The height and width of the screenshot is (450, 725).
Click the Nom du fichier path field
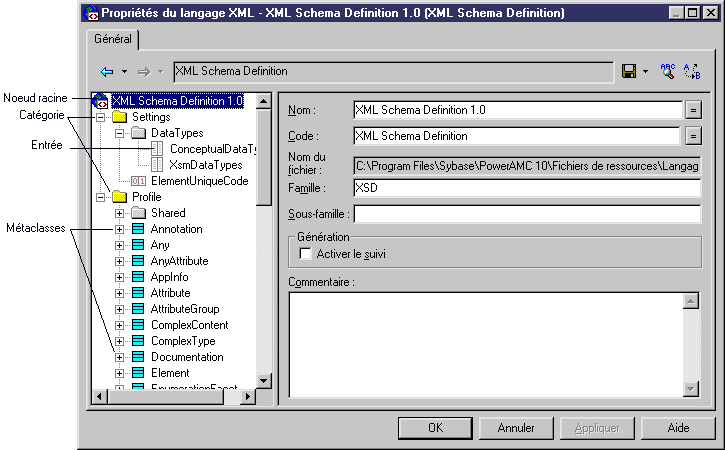coord(527,166)
